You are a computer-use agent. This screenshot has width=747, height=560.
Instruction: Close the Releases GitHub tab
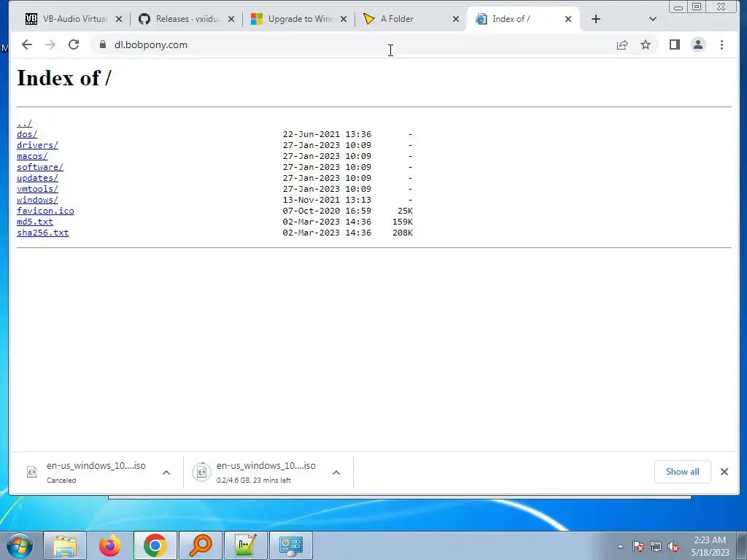[x=231, y=19]
